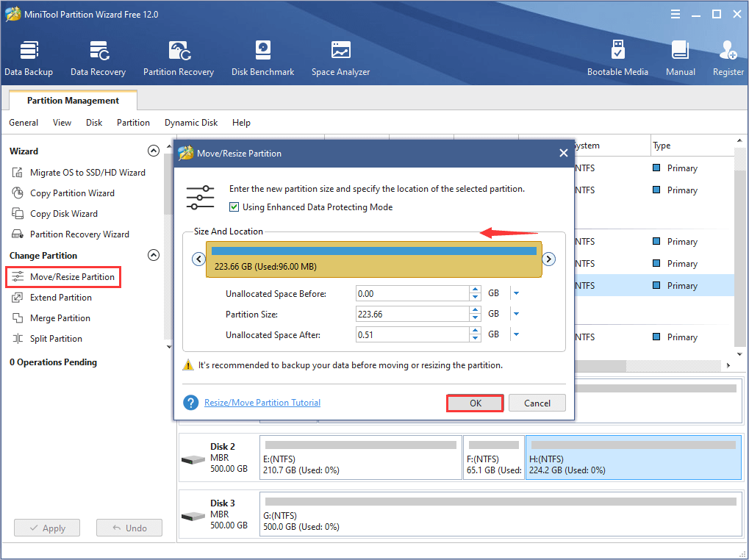The image size is (749, 560).
Task: Select Migrate OS to SSD/HD Wizard
Action: (x=79, y=173)
